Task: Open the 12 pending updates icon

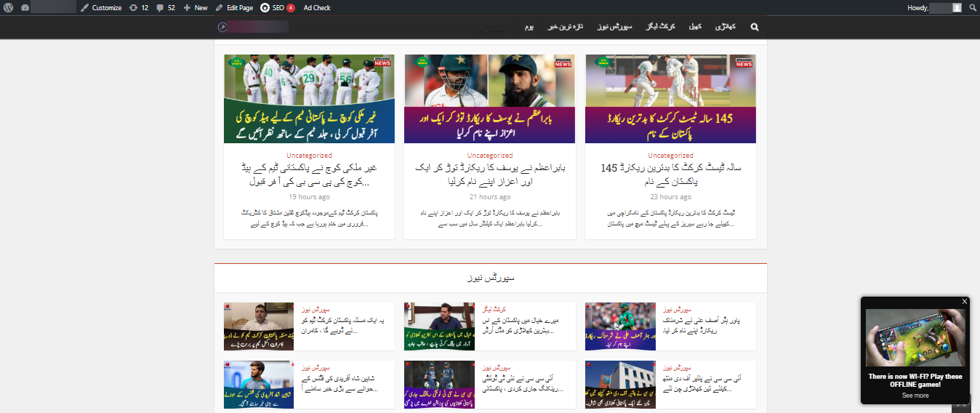Action: click(138, 7)
